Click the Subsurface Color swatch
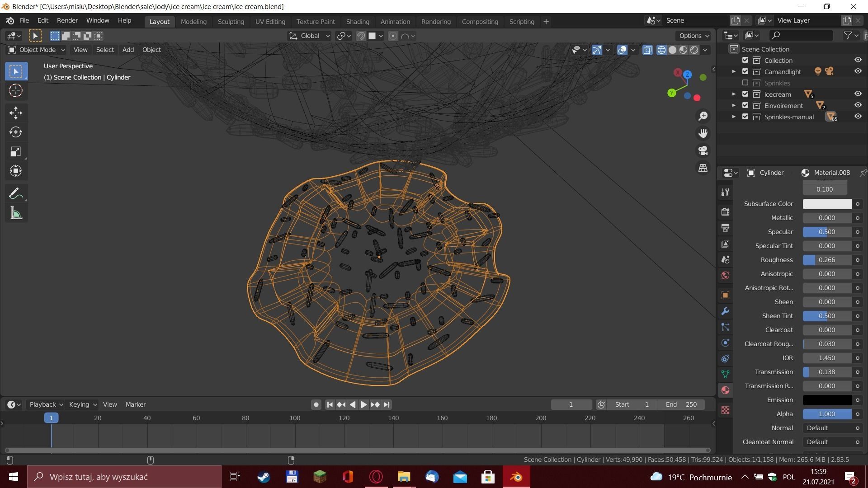Screen dimensions: 868x488 (827, 204)
